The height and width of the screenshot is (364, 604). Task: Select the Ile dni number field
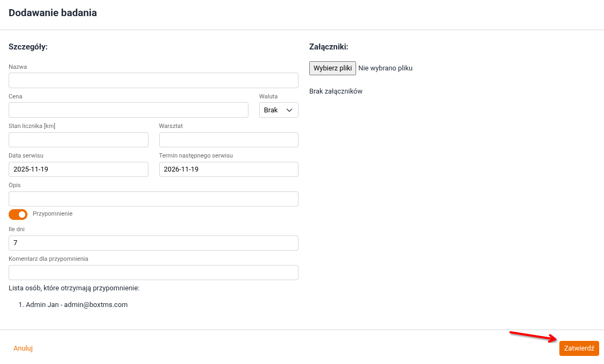(153, 243)
